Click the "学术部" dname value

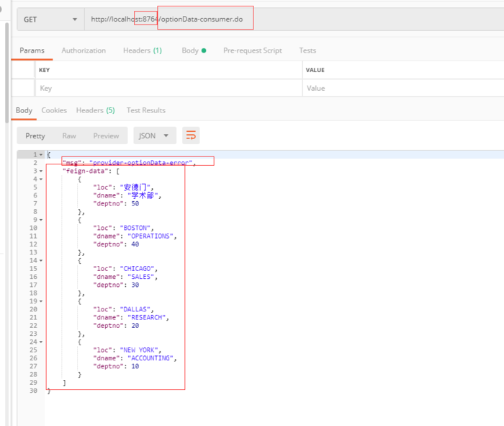pos(143,195)
